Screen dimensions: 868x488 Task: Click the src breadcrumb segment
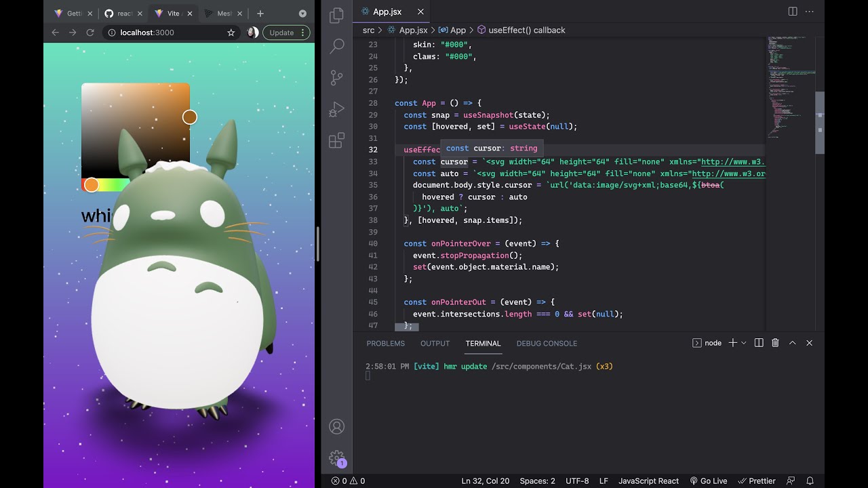point(368,30)
